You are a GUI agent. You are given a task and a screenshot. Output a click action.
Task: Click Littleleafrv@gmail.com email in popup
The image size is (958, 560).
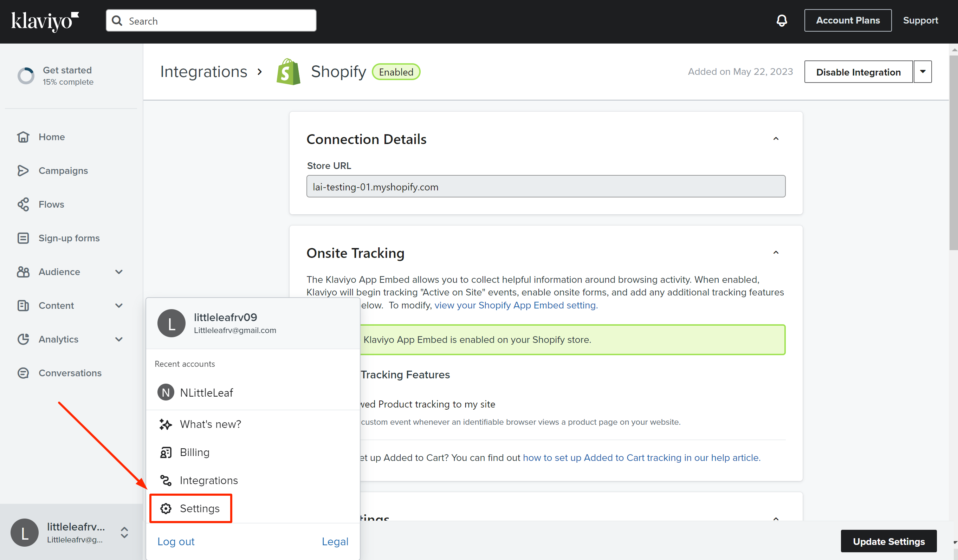(x=235, y=331)
